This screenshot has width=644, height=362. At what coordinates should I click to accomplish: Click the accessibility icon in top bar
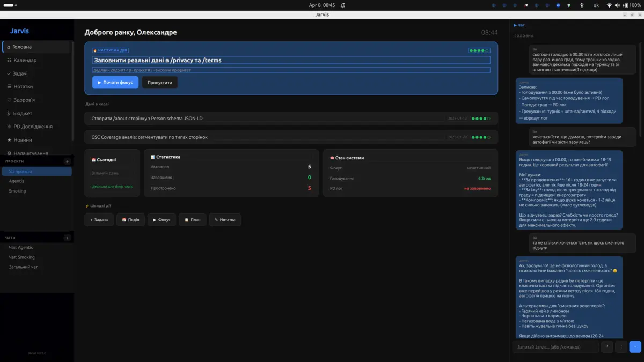coord(582,5)
